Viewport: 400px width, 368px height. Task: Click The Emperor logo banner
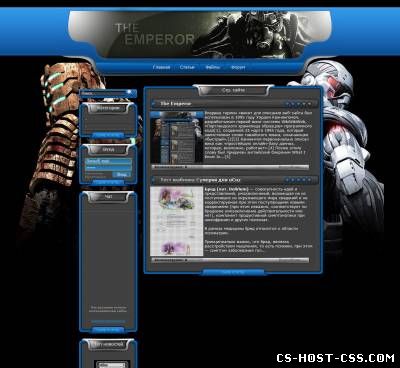200,34
